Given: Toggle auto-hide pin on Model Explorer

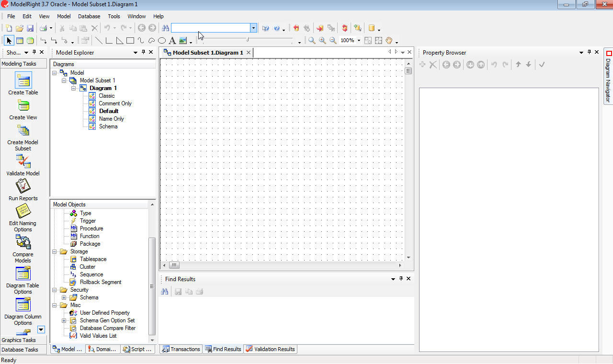Looking at the screenshot, I should 143,52.
